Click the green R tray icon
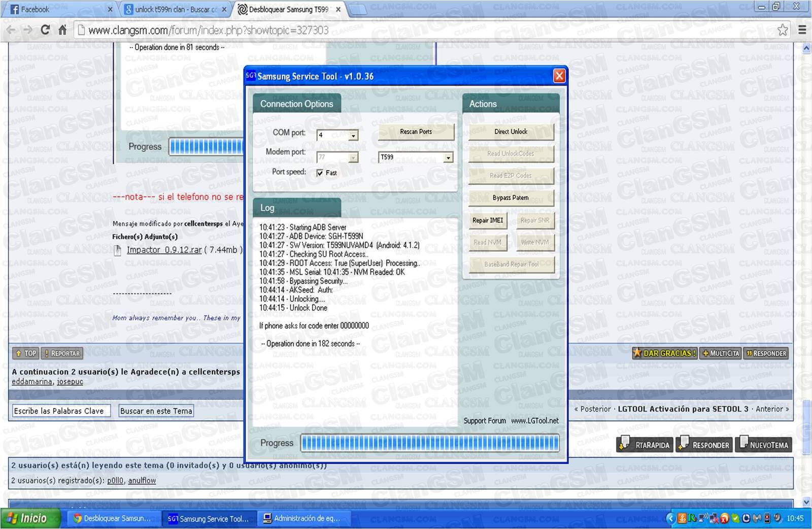 [692, 518]
